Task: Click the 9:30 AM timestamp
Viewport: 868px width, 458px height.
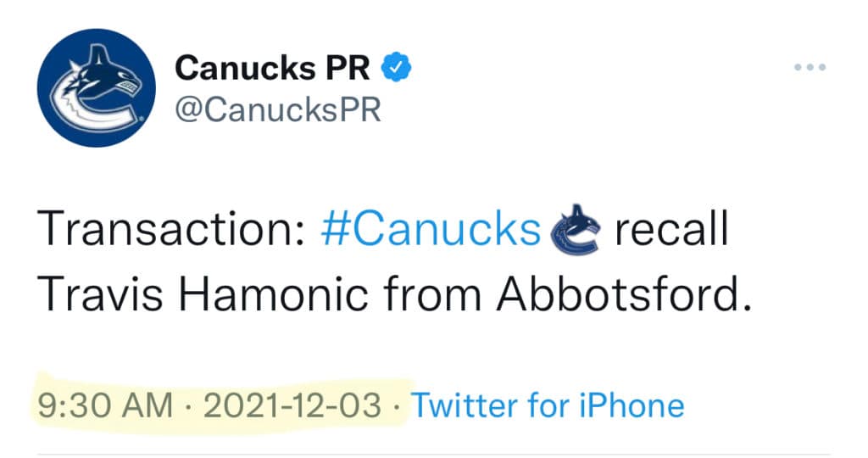Action: point(105,405)
